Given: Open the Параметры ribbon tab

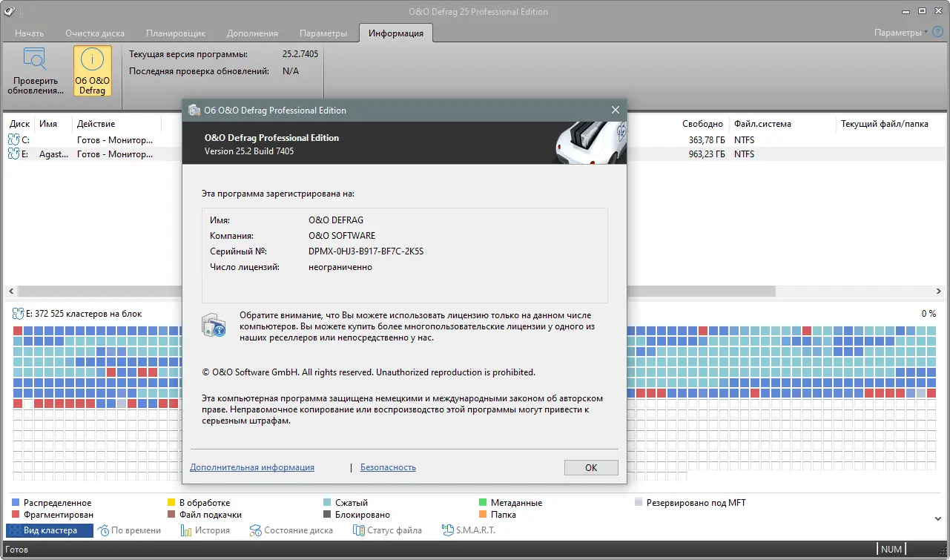Looking at the screenshot, I should [x=323, y=33].
